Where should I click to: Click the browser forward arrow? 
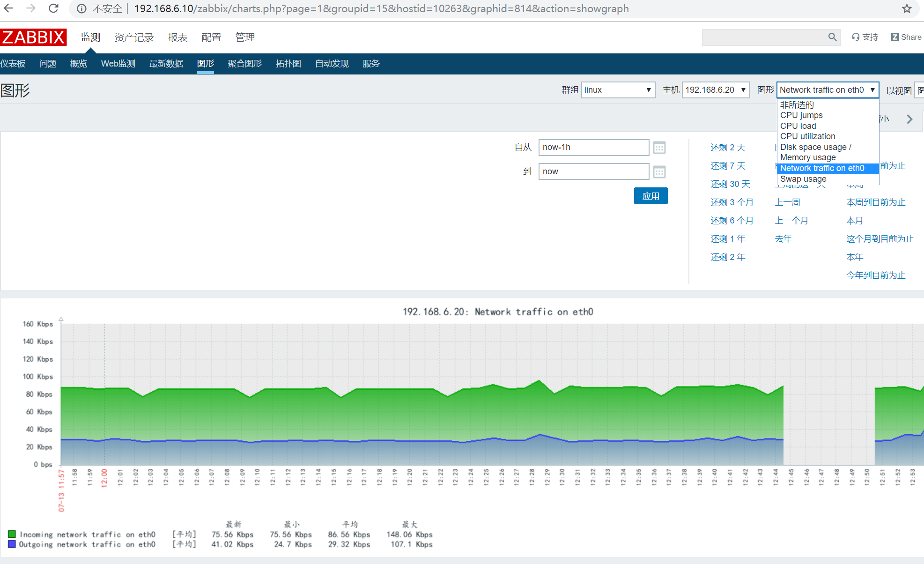click(x=31, y=8)
